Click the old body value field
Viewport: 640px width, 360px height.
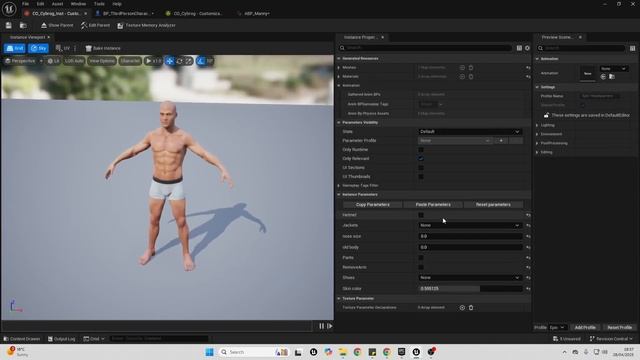click(470, 247)
